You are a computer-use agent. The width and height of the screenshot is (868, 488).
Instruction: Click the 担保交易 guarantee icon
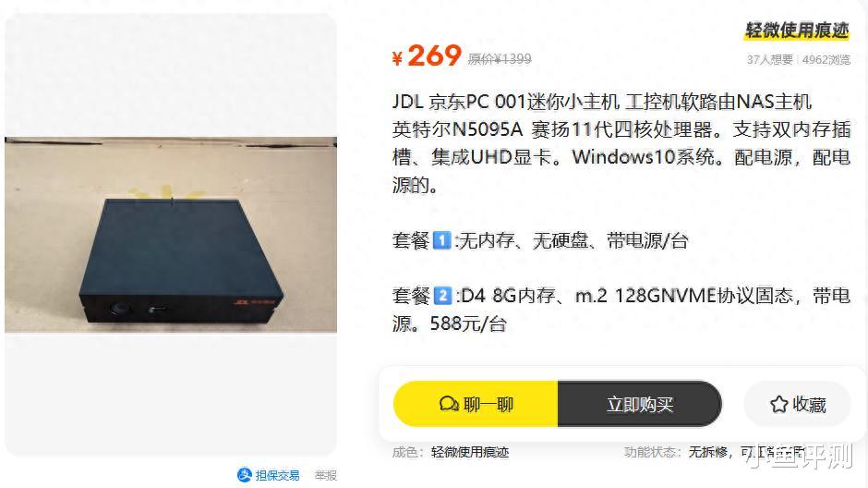[x=244, y=475]
